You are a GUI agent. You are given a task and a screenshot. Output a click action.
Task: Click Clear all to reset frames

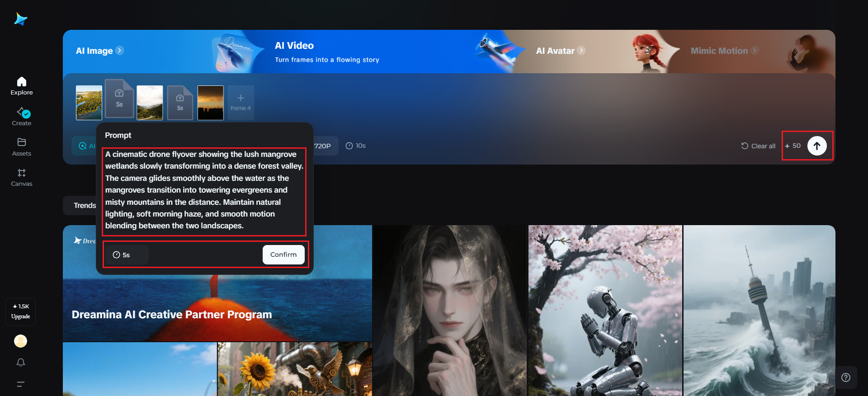758,146
